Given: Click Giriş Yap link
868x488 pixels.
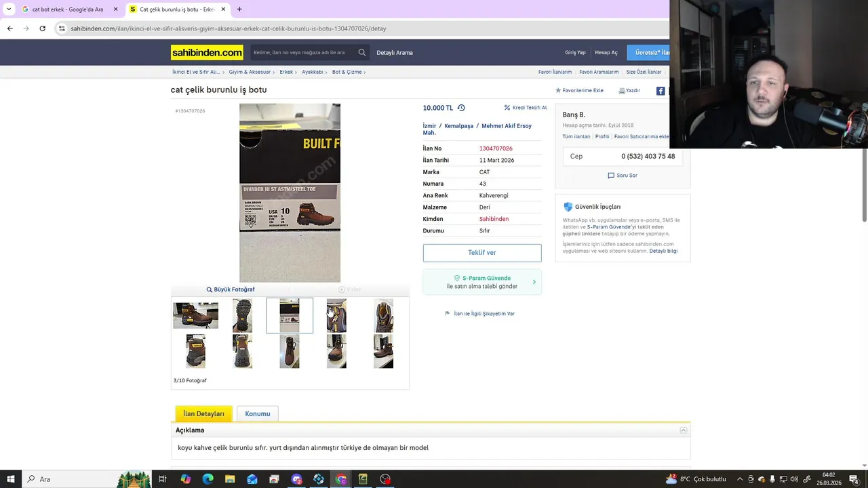Looking at the screenshot, I should (x=575, y=52).
